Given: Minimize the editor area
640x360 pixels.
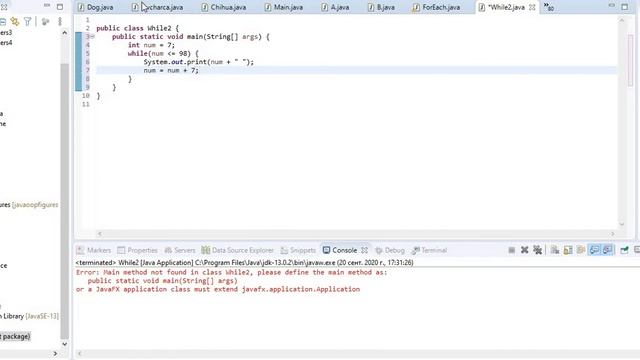Looking at the screenshot, I should pyautogui.click(x=611, y=6).
